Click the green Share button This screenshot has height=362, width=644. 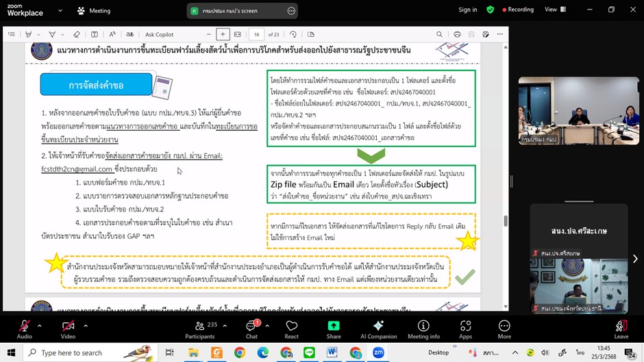(334, 330)
